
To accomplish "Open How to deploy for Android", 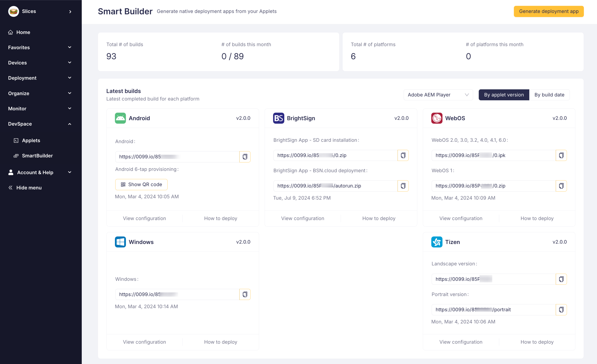I will coord(221,218).
